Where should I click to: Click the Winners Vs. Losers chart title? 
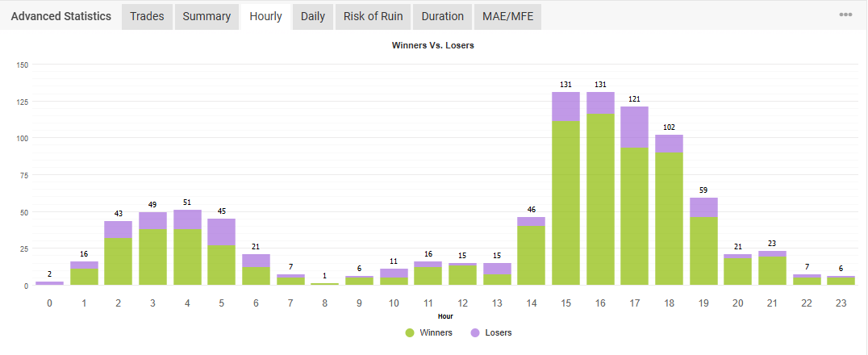[x=433, y=45]
